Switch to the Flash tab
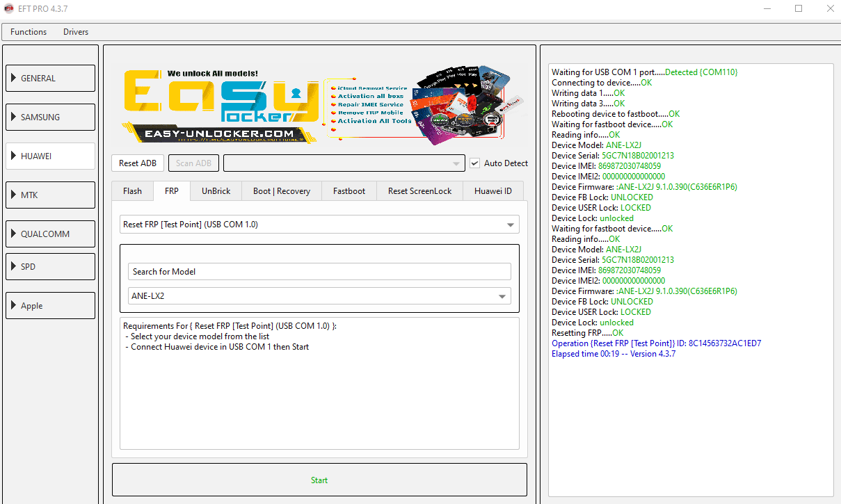 pyautogui.click(x=133, y=191)
